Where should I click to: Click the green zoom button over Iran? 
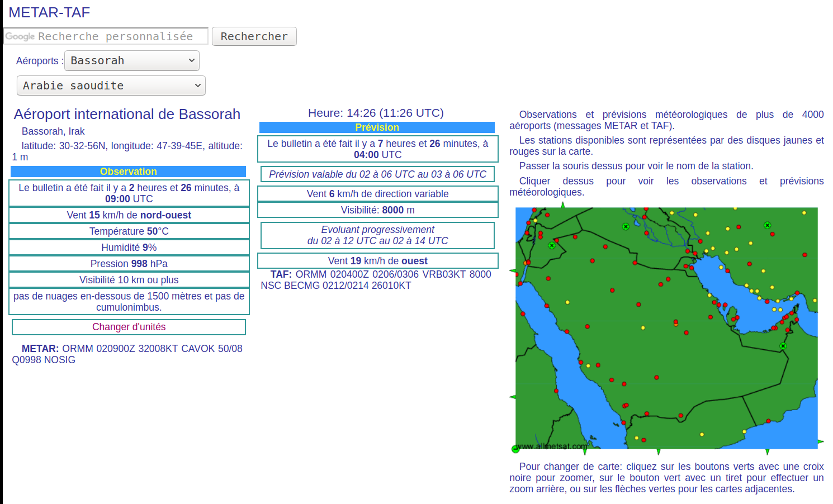pos(768,225)
